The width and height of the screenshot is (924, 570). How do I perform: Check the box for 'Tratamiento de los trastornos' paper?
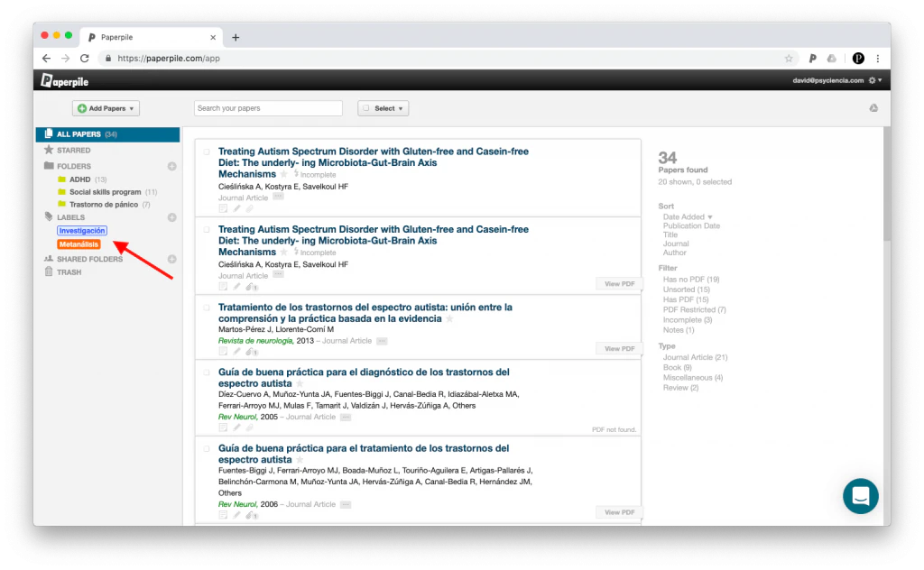click(x=207, y=308)
